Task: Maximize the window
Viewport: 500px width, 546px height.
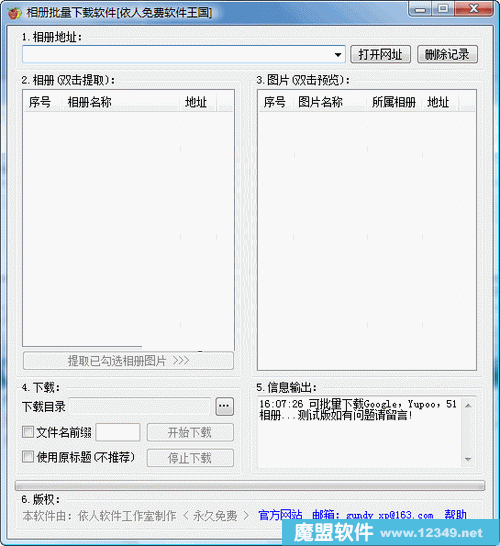Action: [443, 9]
